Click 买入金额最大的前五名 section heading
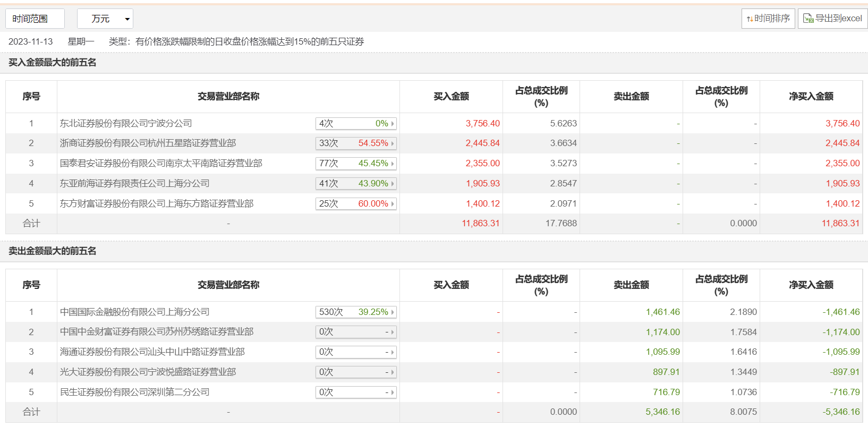 click(x=52, y=62)
